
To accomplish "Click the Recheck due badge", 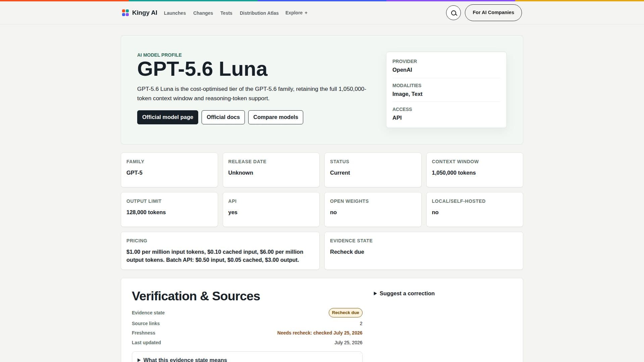I will click(345, 313).
